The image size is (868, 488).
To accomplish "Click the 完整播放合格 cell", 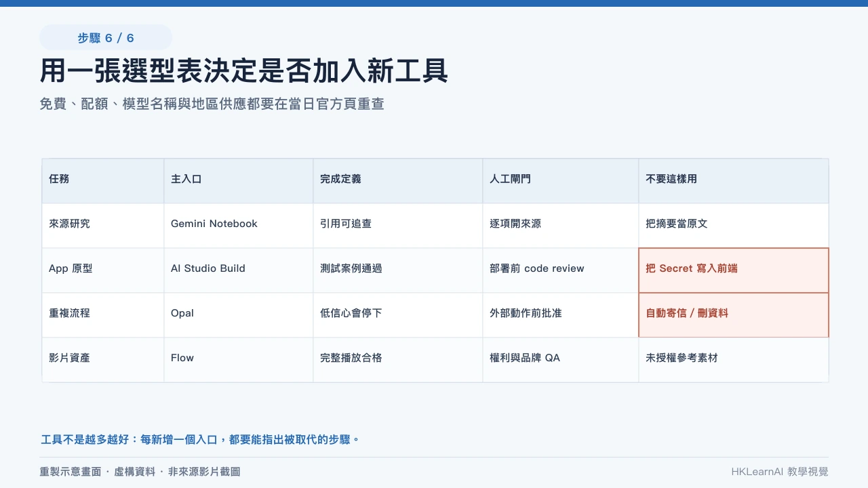I will (398, 360).
